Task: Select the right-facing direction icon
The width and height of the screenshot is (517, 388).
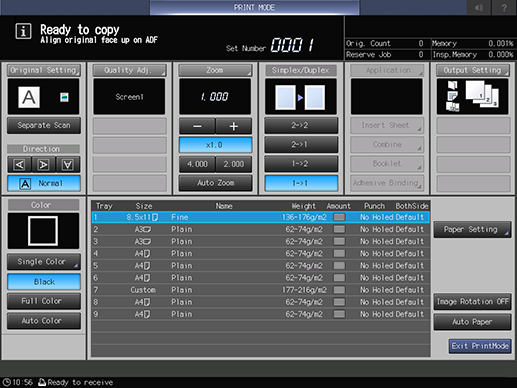Action: point(44,164)
